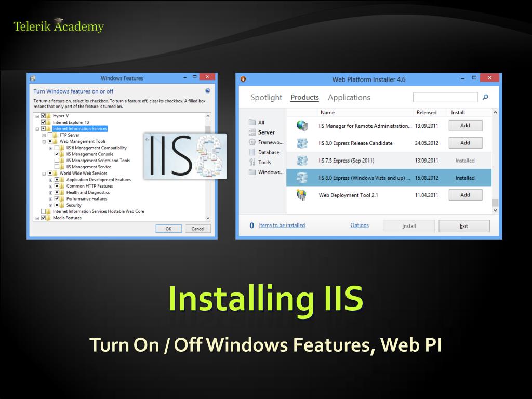Select the IIS 7.5 Express (Sep 2011) row
532x399 pixels.
[x=389, y=161]
